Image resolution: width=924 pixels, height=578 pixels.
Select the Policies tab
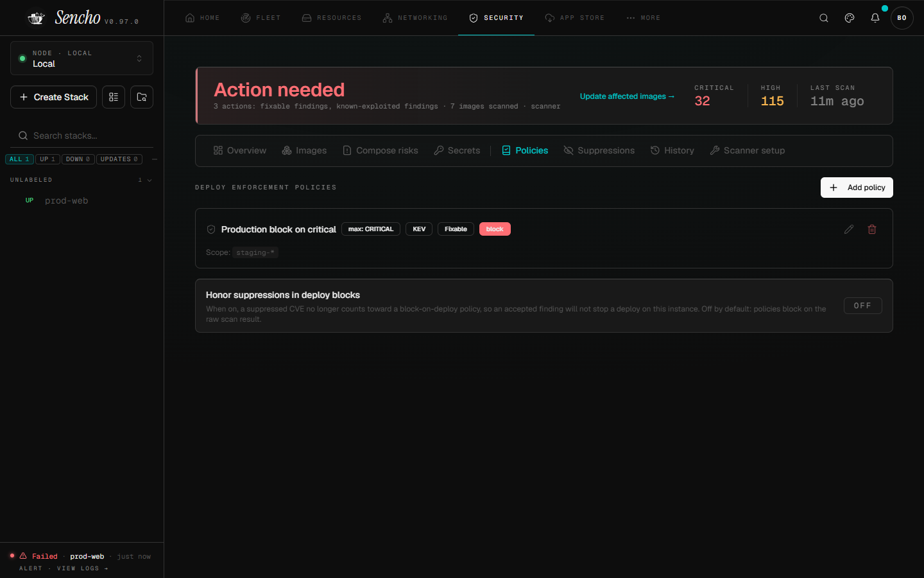(x=525, y=150)
